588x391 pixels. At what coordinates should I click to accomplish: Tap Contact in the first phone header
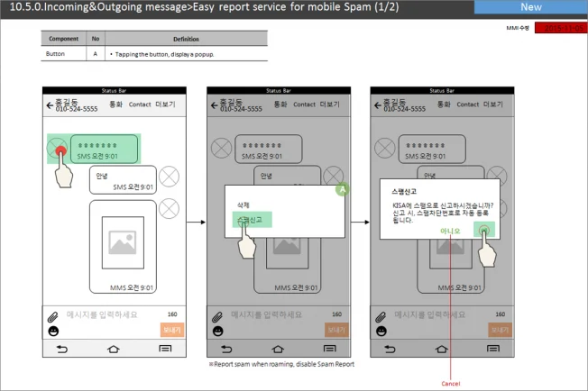point(140,105)
